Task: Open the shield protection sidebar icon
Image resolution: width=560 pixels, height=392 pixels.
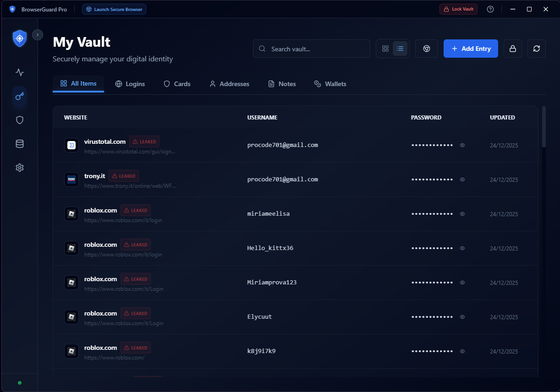Action: point(19,120)
